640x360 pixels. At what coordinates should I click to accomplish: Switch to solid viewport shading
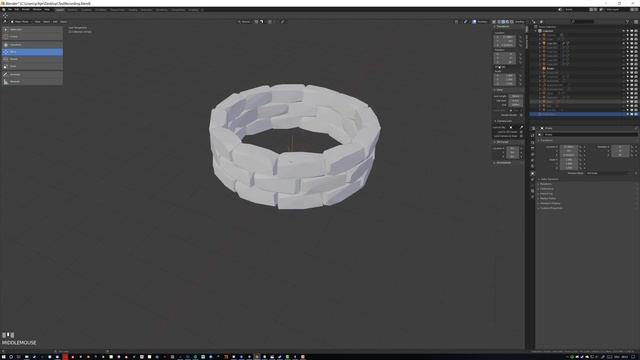(x=503, y=22)
